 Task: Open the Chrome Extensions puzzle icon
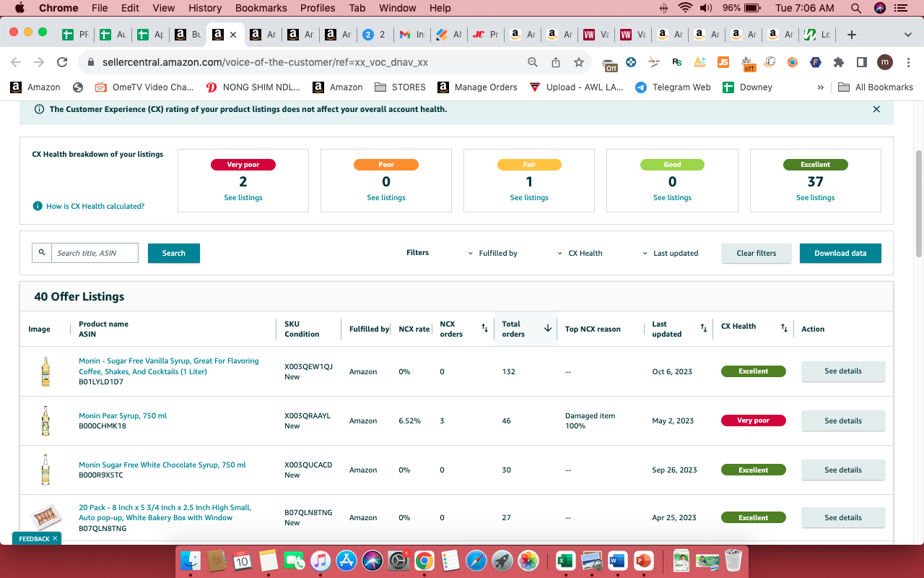tap(839, 62)
